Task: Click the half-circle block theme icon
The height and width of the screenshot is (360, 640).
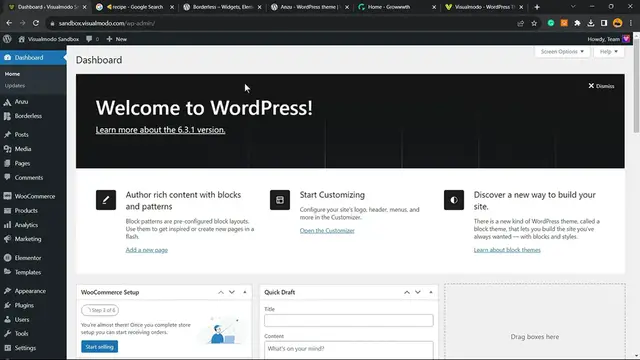Action: [454, 200]
